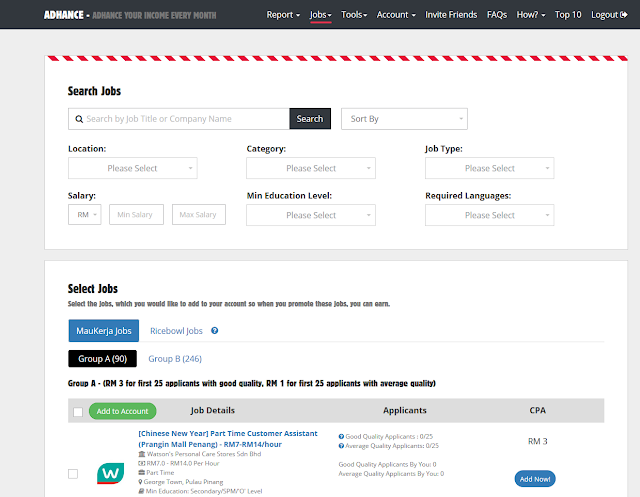Open the Location dropdown
Viewport: 640px width, 497px height.
[x=133, y=168]
